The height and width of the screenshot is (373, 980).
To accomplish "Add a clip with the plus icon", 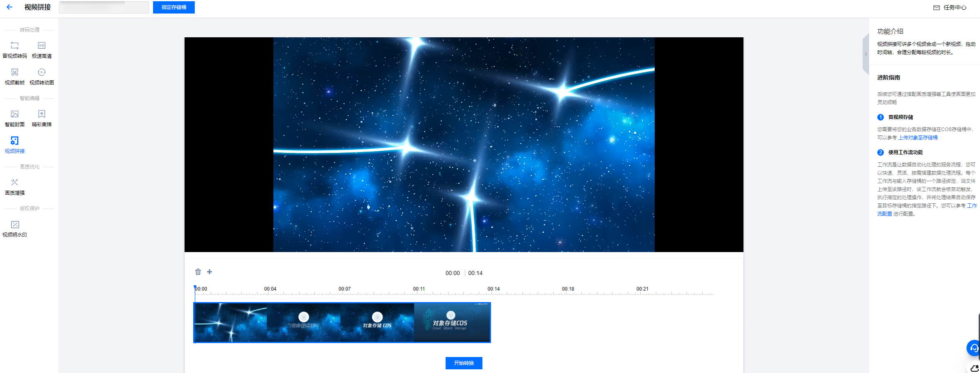I will pyautogui.click(x=210, y=272).
